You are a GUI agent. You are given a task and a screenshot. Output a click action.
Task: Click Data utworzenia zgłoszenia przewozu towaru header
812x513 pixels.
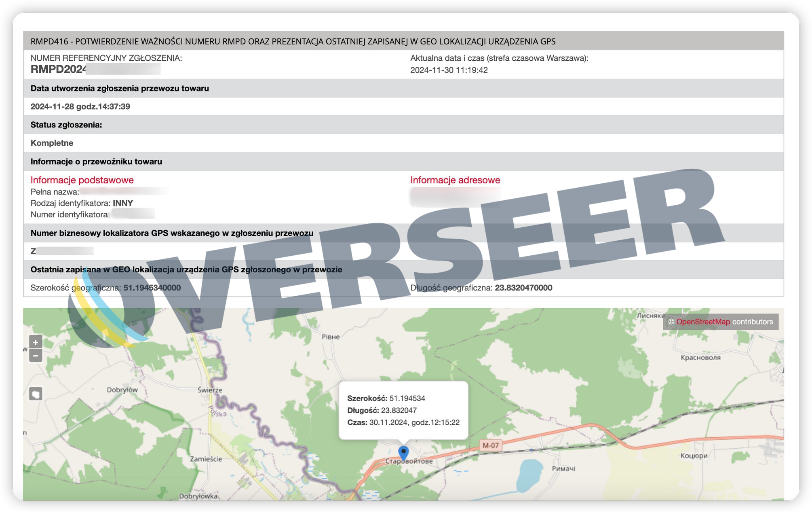coord(403,88)
